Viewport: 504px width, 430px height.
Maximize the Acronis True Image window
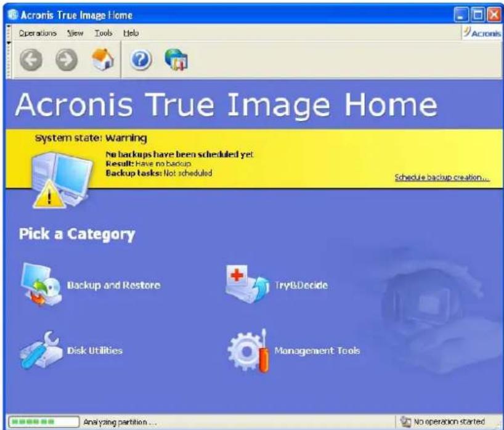tap(478, 15)
